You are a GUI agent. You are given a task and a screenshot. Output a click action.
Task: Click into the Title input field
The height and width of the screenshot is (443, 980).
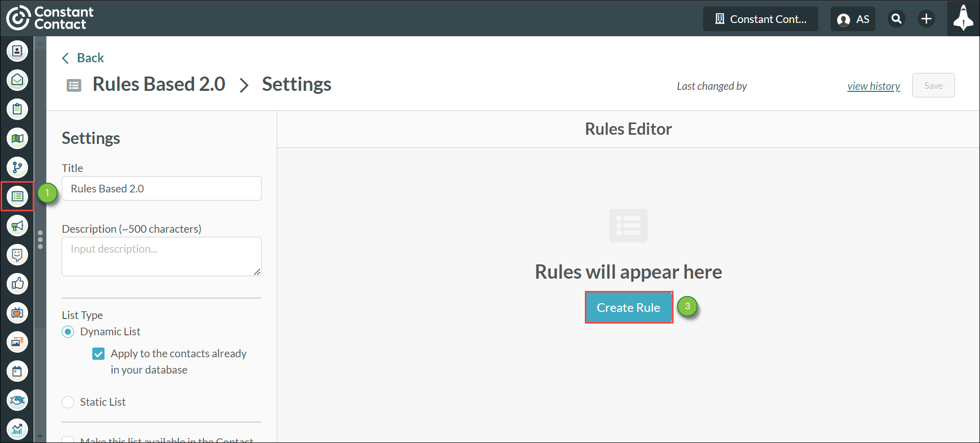162,188
